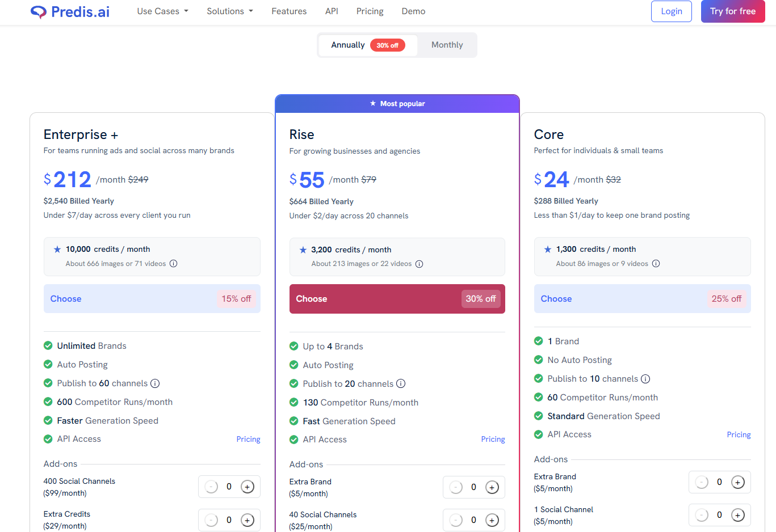776x532 pixels.
Task: Open API Pricing link in Enterprise + card
Action: 249,440
